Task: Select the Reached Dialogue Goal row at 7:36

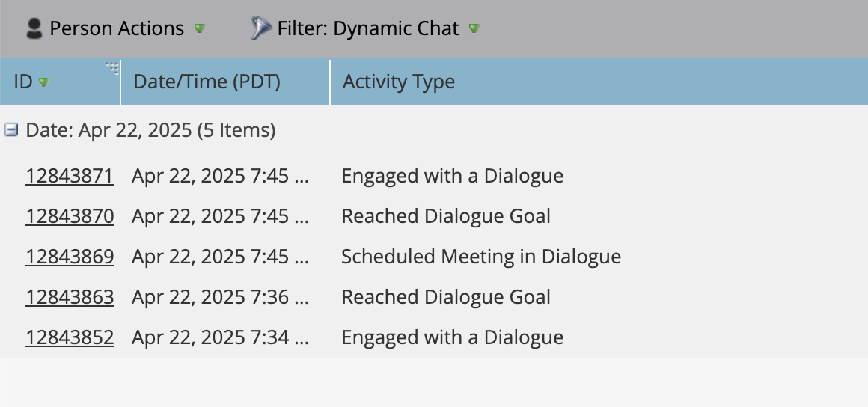Action: pyautogui.click(x=434, y=297)
